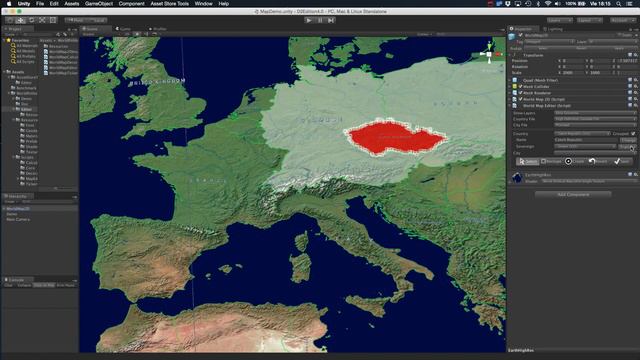Open the Account dropdown in top toolbar
640x360 pixels.
(622, 20)
